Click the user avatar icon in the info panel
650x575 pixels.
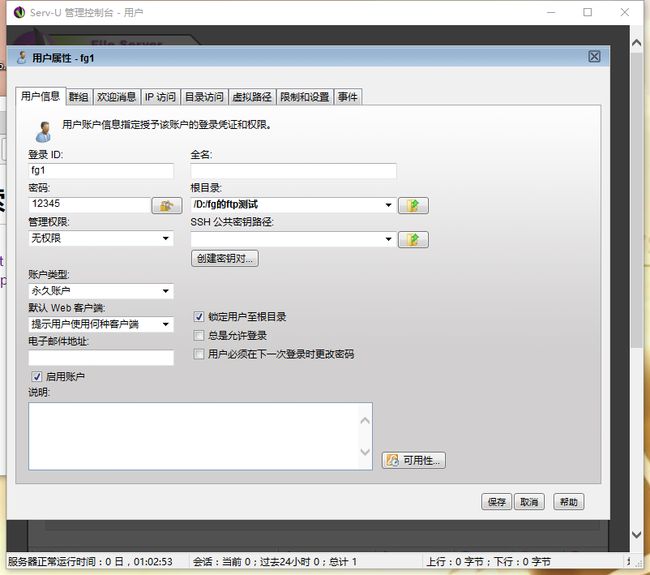[43, 131]
